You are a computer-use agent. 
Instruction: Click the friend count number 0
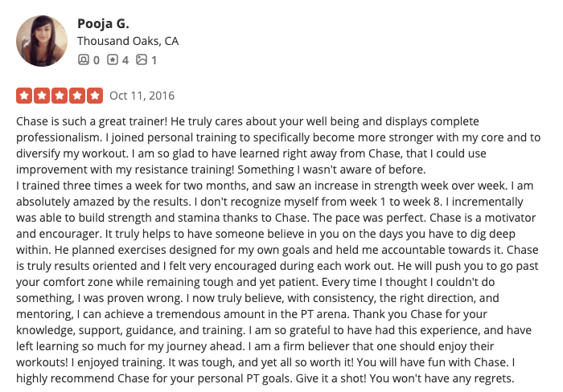tap(97, 60)
